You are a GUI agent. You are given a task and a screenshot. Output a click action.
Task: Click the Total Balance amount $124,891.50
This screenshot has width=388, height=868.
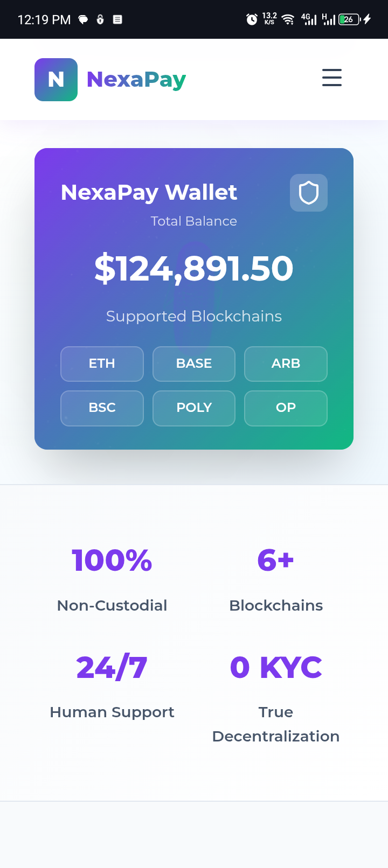click(194, 268)
